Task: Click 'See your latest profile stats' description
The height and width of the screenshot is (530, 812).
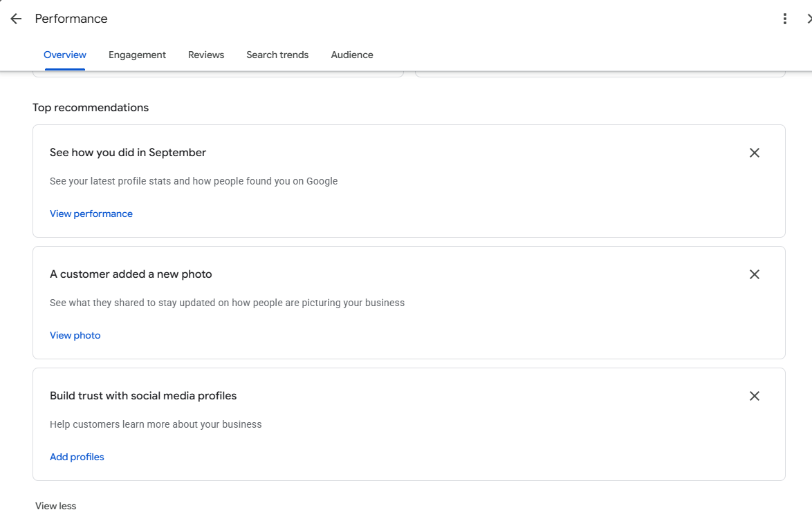Action: (x=194, y=181)
